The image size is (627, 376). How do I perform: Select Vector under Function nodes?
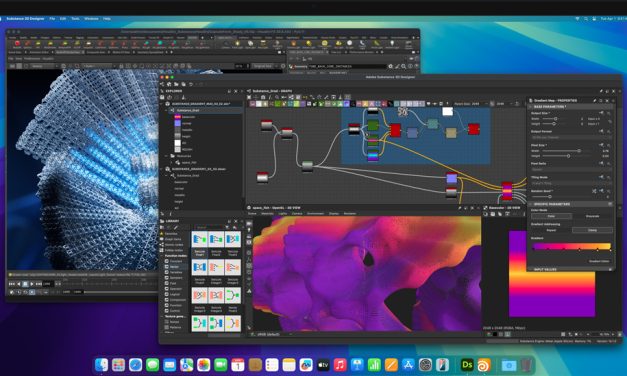point(174,267)
